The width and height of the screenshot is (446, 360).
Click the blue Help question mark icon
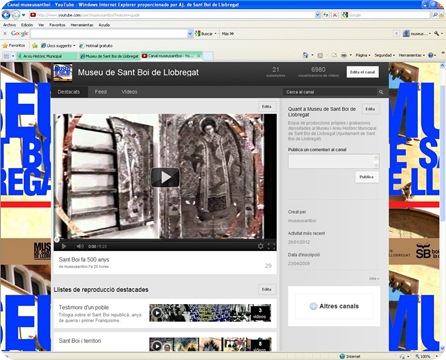tap(430, 55)
